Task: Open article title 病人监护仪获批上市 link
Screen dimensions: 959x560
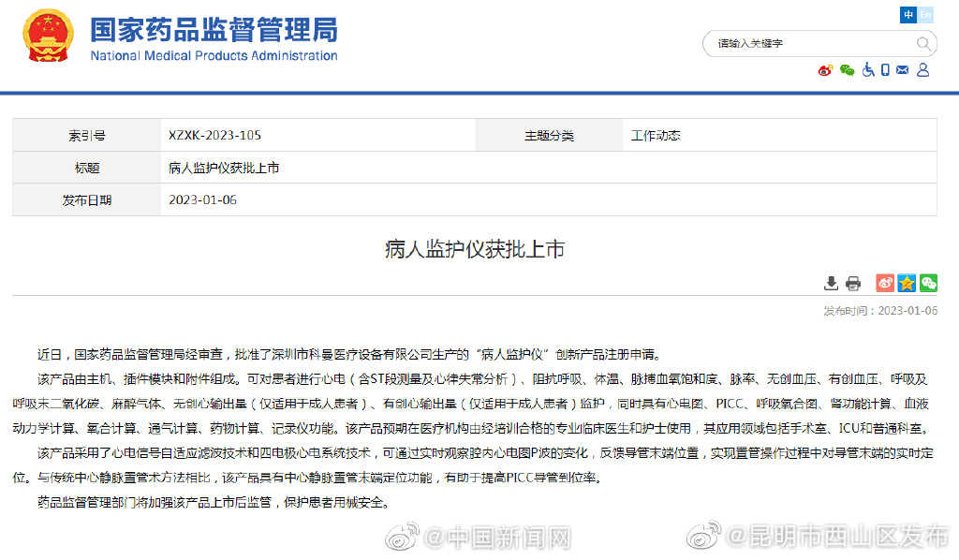Action: click(x=225, y=167)
